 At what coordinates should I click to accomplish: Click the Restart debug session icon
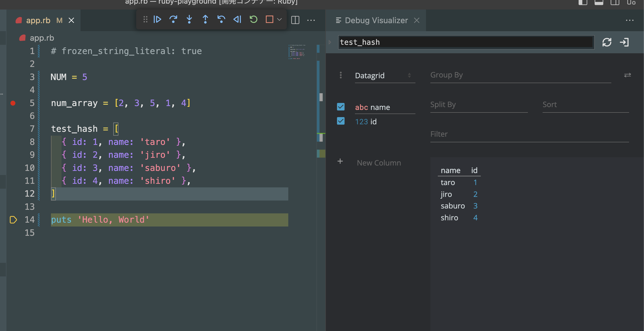tap(253, 20)
